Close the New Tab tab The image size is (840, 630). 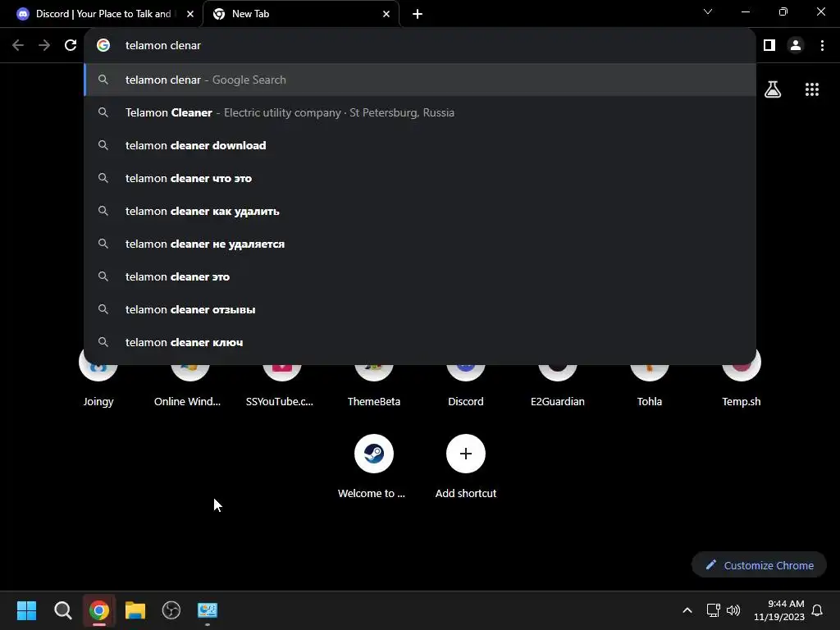pos(386,14)
